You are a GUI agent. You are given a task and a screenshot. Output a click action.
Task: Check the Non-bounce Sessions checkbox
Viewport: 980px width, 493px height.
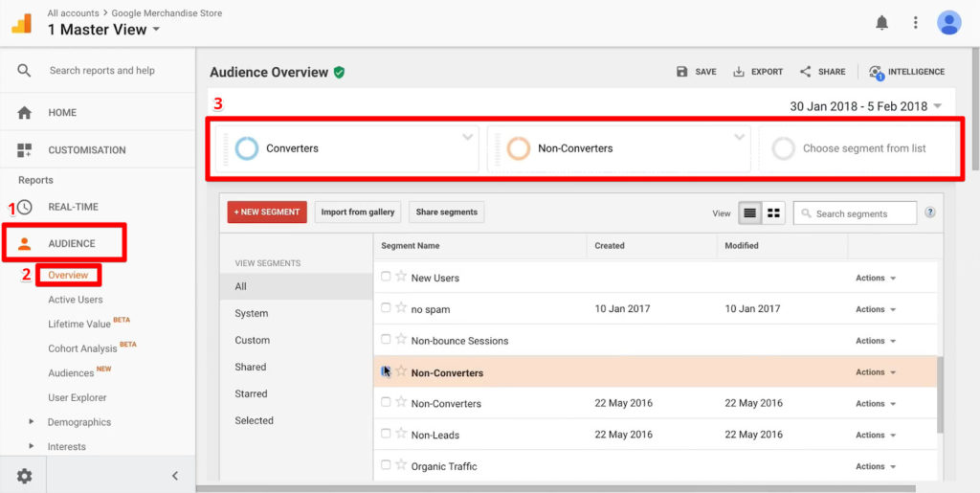click(x=386, y=339)
